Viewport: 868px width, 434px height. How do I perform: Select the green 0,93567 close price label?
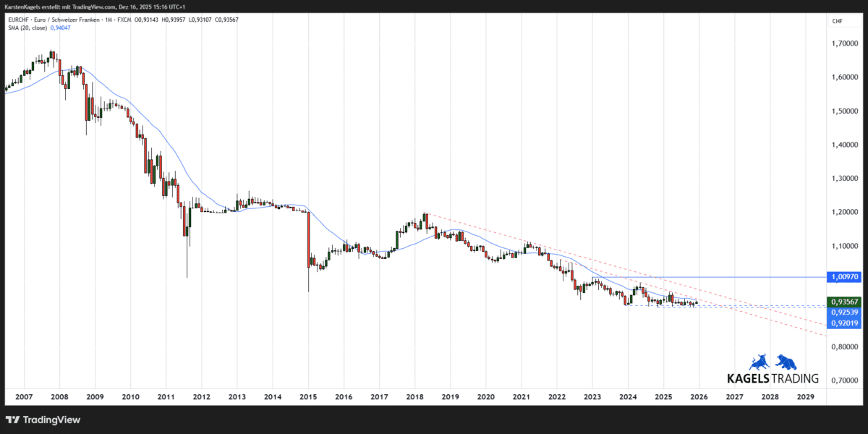click(x=843, y=302)
